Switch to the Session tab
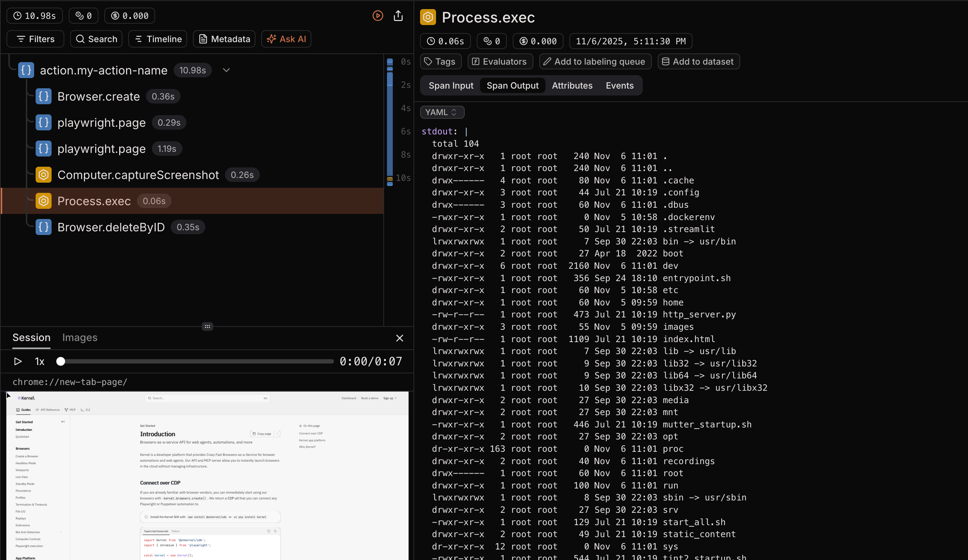 tap(32, 338)
